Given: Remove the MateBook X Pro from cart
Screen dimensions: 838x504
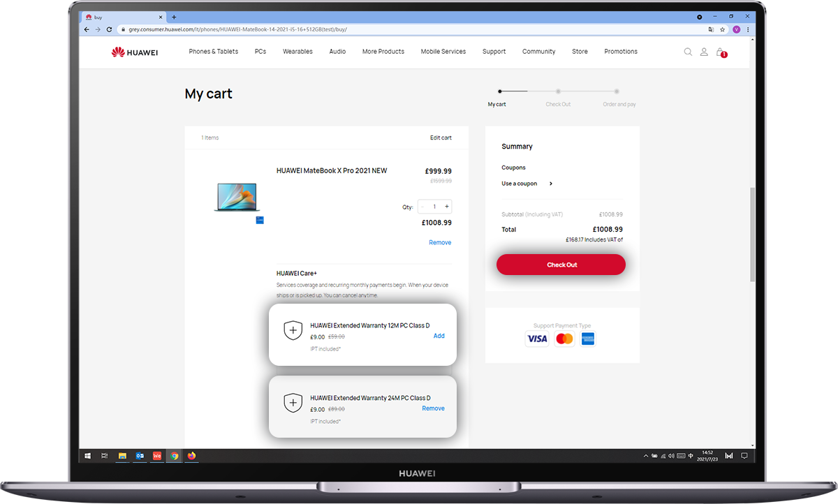Looking at the screenshot, I should coord(440,242).
